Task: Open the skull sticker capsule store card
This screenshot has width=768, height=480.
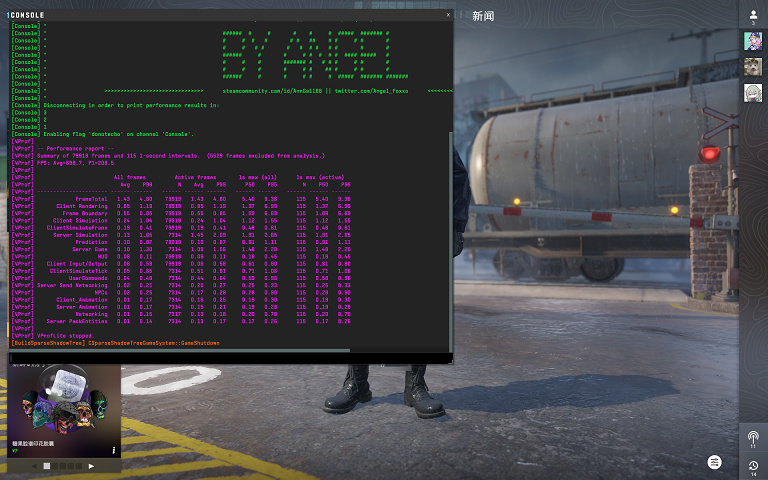Action: click(x=64, y=410)
